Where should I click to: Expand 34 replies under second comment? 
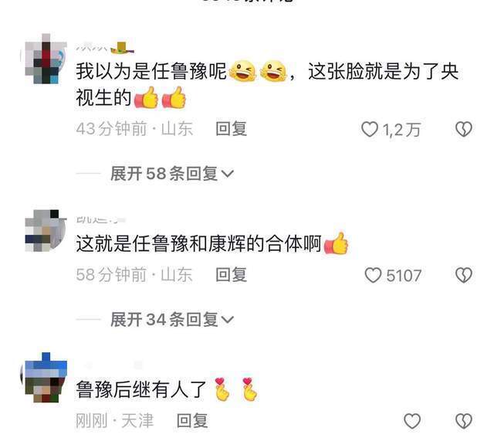pyautogui.click(x=172, y=319)
